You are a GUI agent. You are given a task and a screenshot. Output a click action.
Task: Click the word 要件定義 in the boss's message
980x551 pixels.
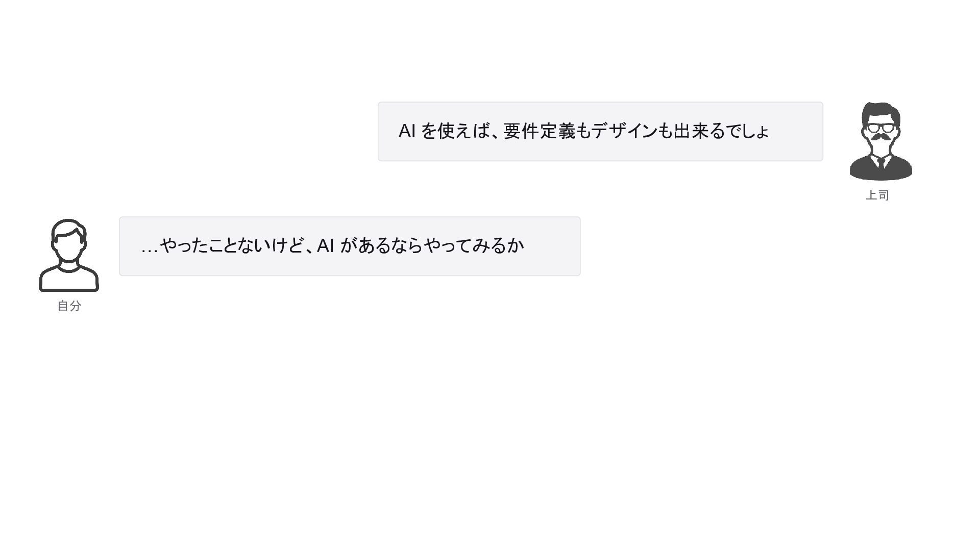coord(539,131)
